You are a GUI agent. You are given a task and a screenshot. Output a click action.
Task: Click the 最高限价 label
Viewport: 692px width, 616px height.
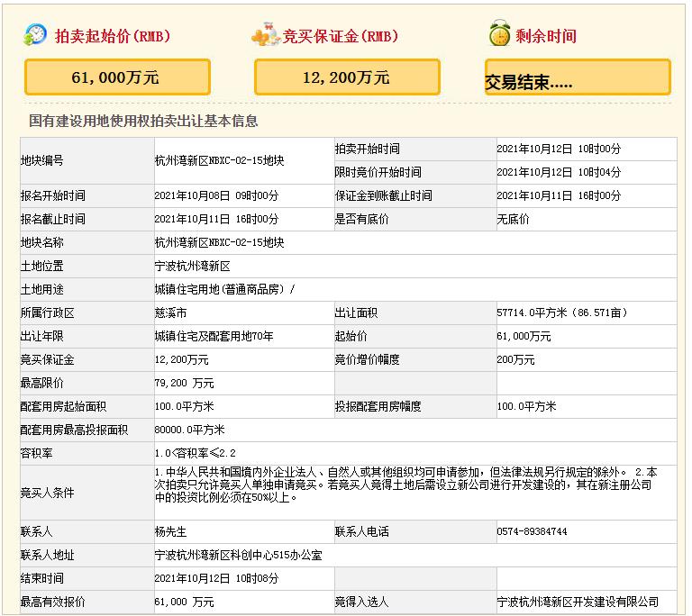[x=42, y=383]
